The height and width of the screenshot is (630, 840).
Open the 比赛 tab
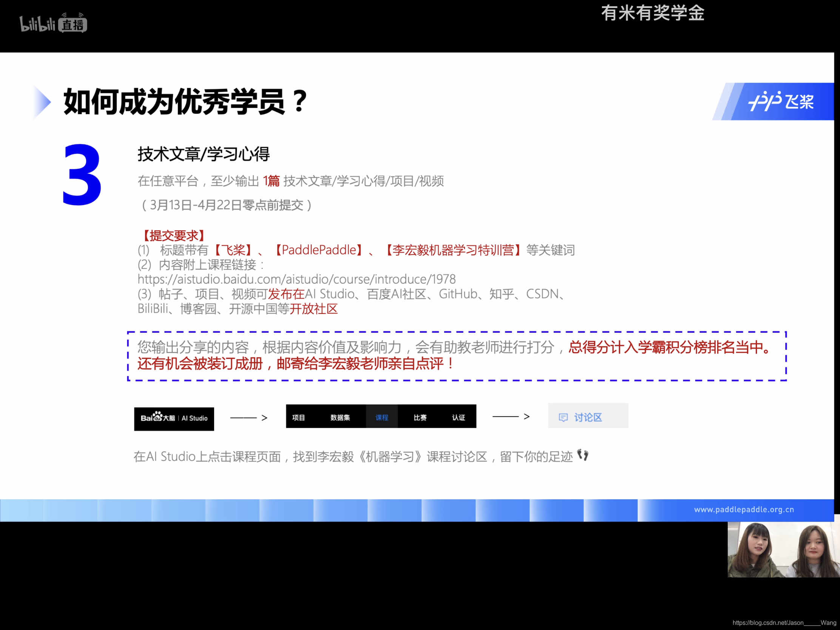(420, 417)
